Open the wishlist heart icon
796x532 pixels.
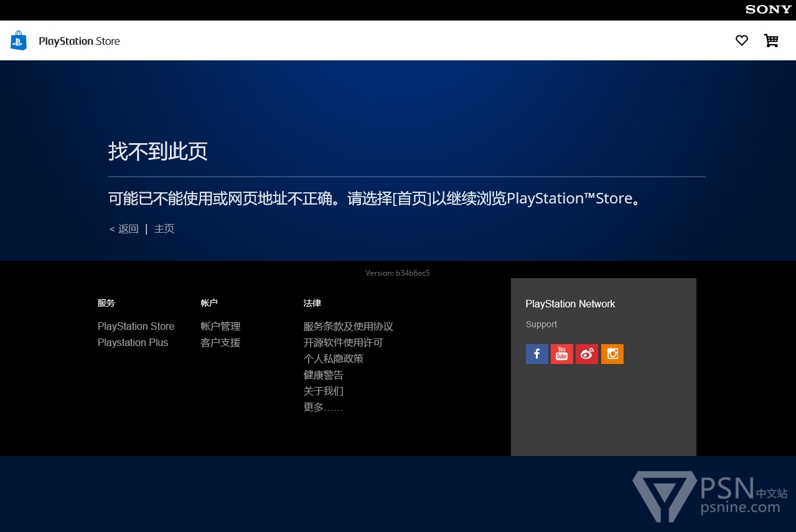[x=741, y=40]
